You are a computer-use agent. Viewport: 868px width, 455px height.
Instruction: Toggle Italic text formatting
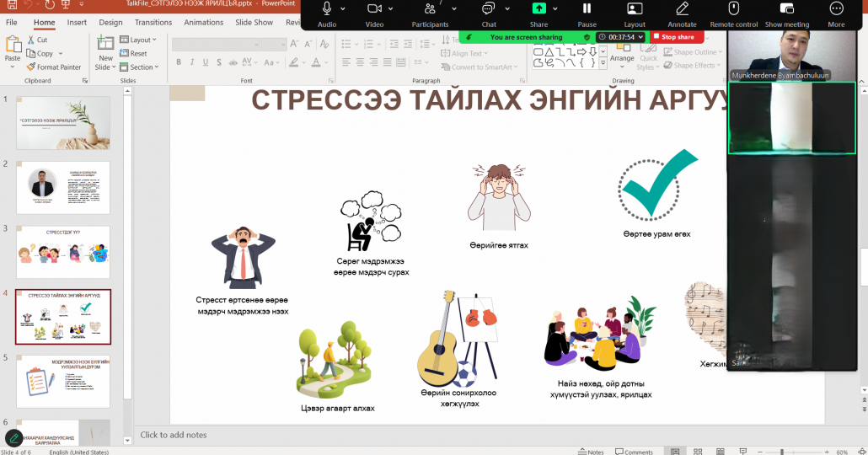(x=191, y=62)
